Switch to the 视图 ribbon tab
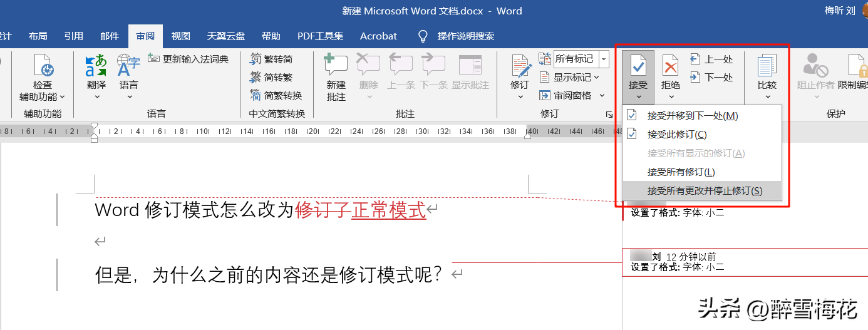 181,36
